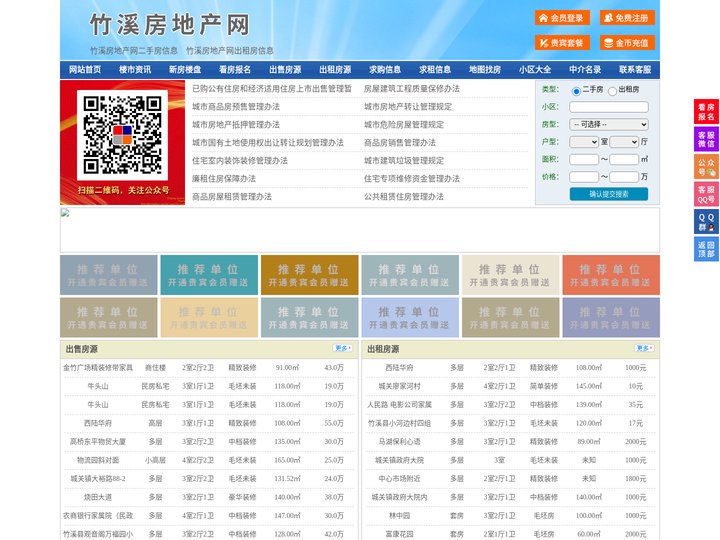Open 出售房源 navigation item

coord(285,70)
